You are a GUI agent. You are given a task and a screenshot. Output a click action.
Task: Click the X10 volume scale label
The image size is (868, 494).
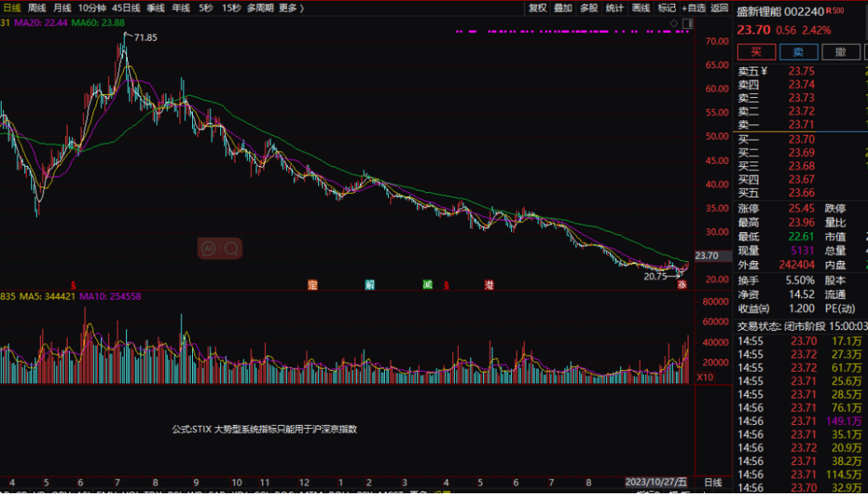(x=705, y=378)
